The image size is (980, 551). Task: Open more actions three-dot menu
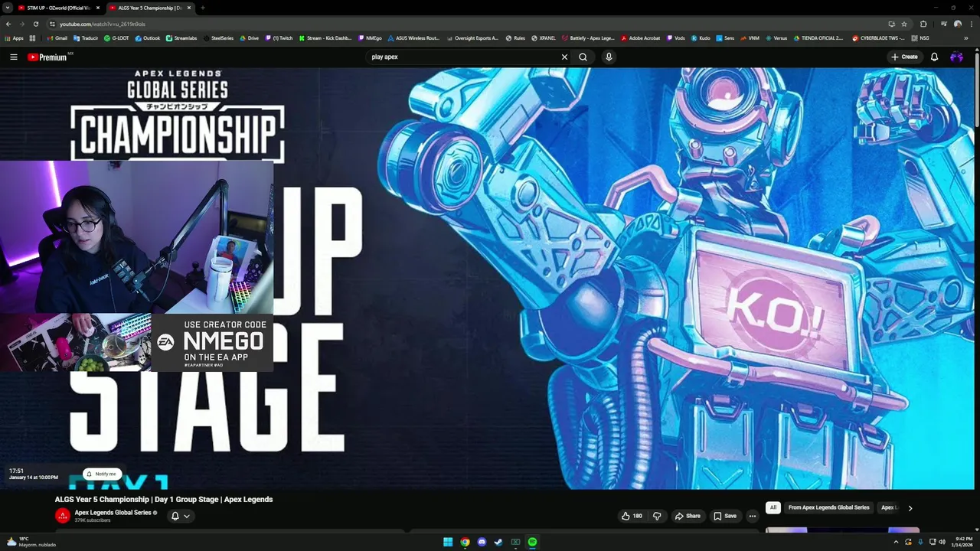click(x=753, y=516)
